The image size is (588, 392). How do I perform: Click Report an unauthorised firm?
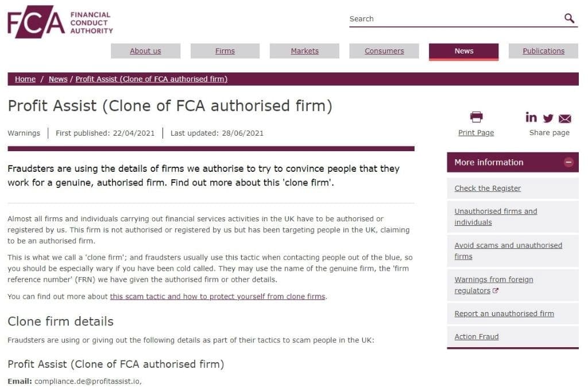click(504, 314)
